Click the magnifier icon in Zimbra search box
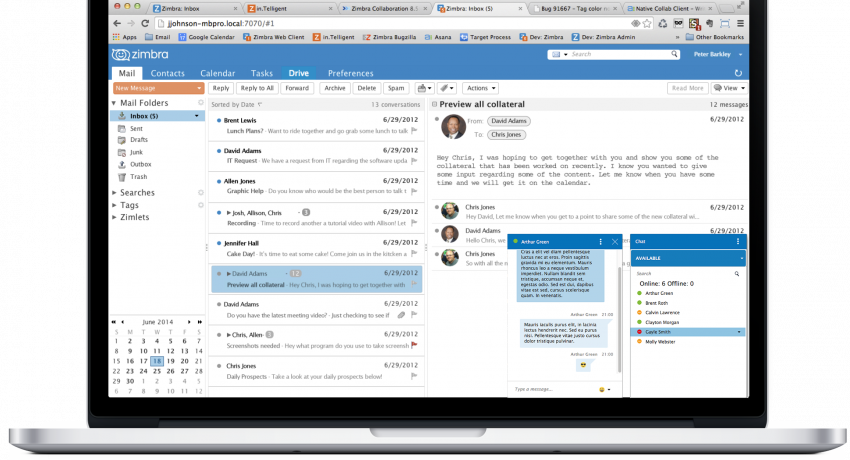The width and height of the screenshot is (850, 460). [674, 54]
